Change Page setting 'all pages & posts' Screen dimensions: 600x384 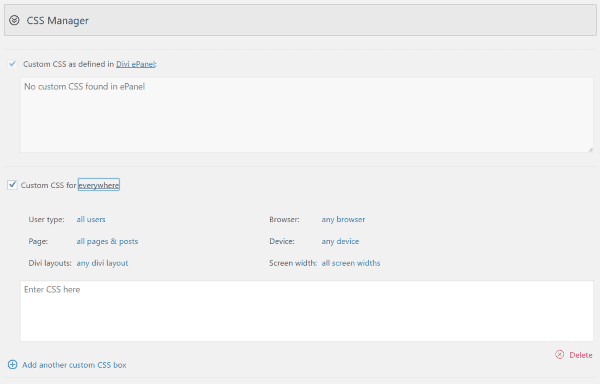[x=107, y=241]
